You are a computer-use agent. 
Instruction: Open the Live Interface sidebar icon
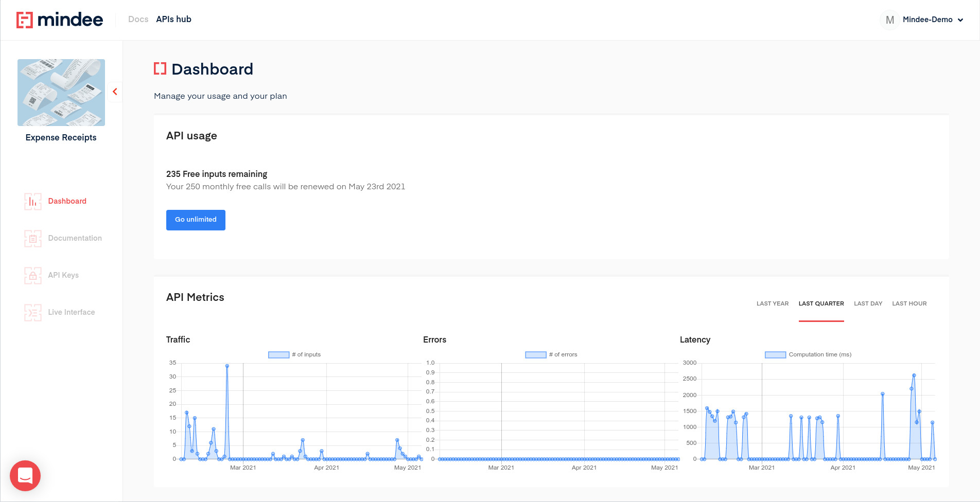(x=32, y=312)
